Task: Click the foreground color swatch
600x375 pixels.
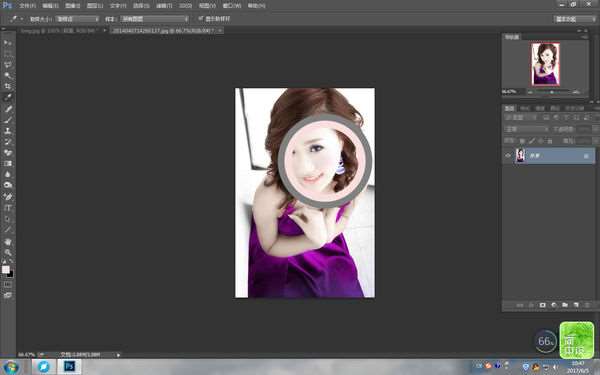Action: click(5, 270)
